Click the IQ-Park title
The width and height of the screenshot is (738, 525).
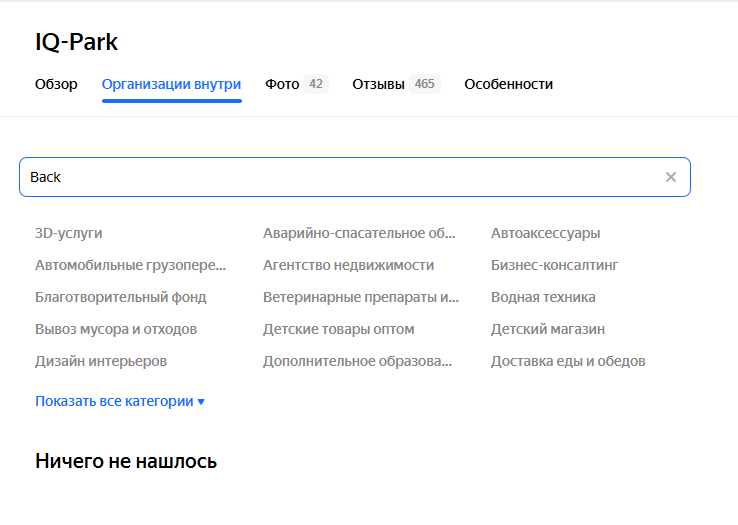tap(76, 42)
